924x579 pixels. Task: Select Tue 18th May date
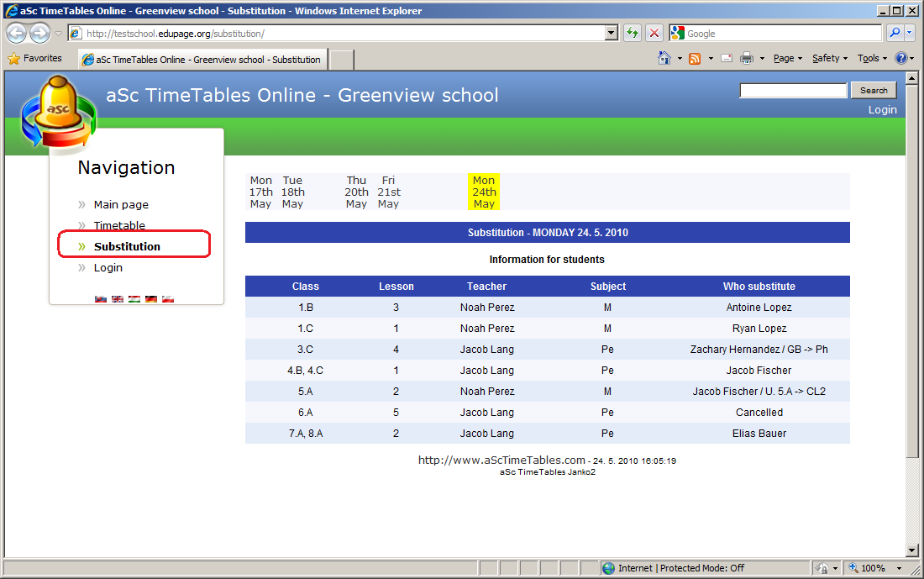(x=292, y=192)
